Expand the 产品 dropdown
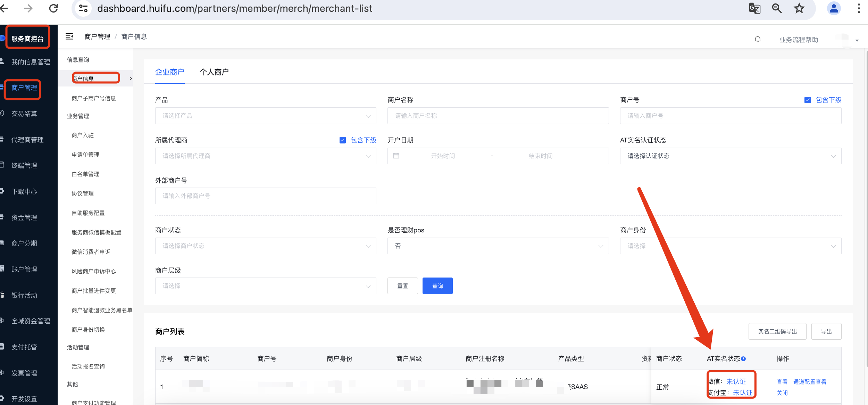868x405 pixels. point(265,116)
